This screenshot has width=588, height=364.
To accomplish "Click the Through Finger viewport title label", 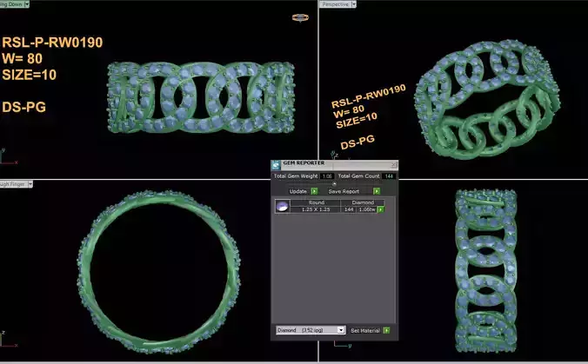I will [x=14, y=184].
